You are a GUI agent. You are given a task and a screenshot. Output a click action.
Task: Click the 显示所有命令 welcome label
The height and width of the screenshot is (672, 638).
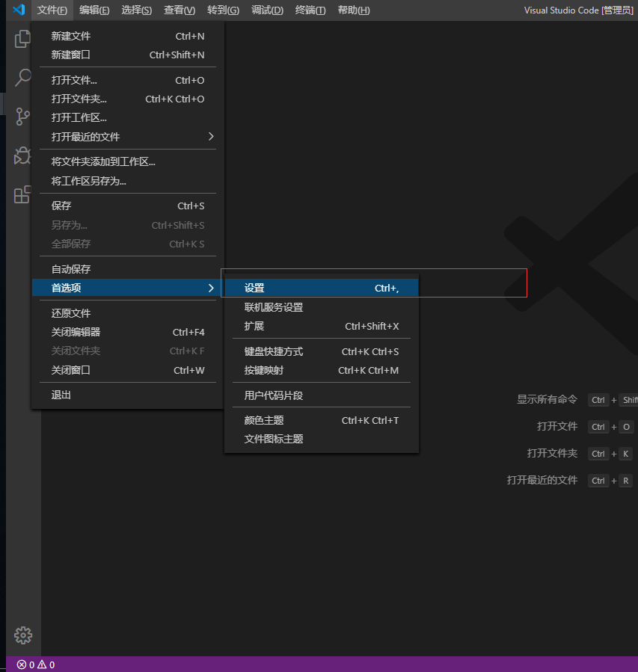[547, 399]
